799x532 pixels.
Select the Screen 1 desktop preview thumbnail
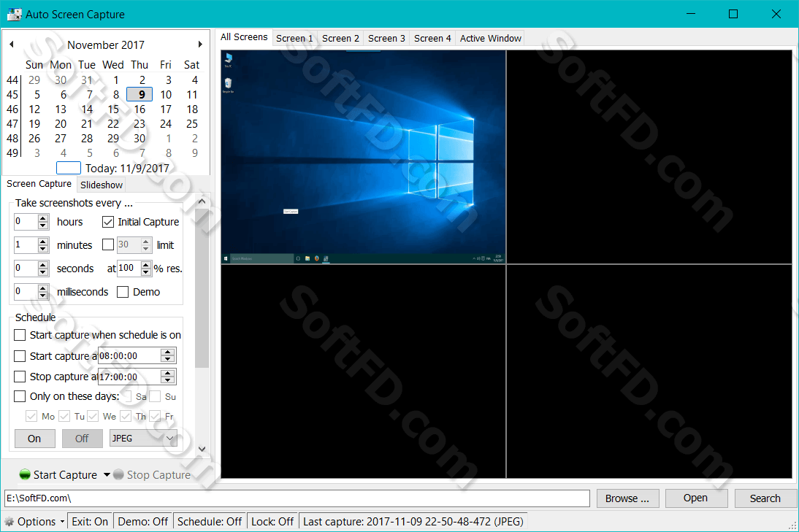(363, 157)
